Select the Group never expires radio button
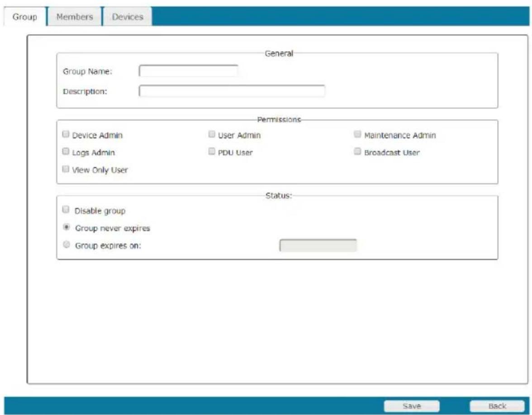The image size is (532, 415). [x=67, y=227]
